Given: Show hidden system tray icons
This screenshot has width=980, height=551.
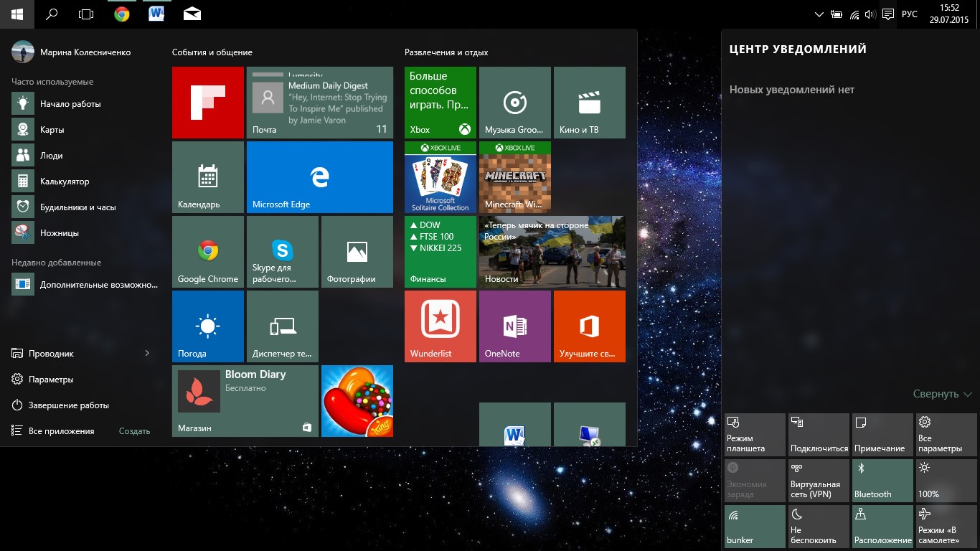Looking at the screenshot, I should tap(819, 14).
